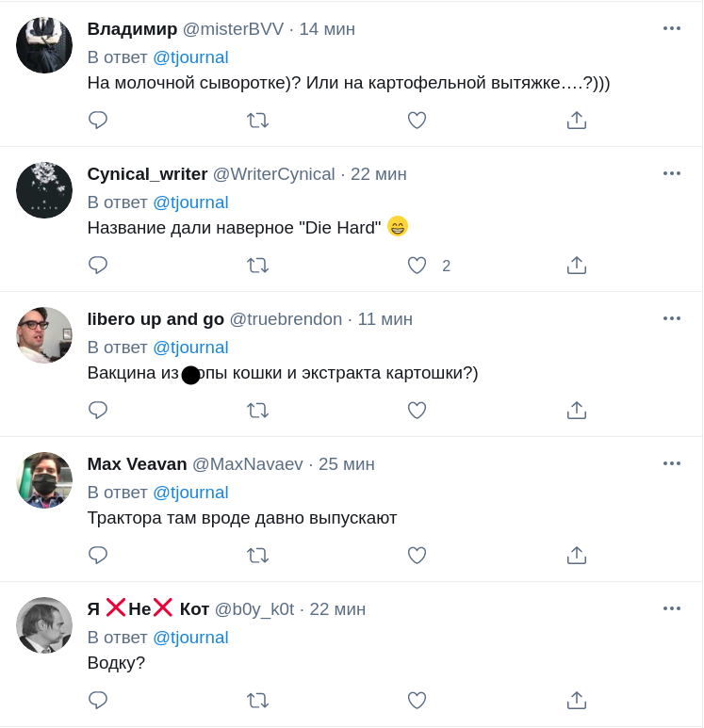Viewport: 704px width, 728px height.
Task: Like the "Водку?" tweet by Я Не Кот
Action: click(417, 701)
